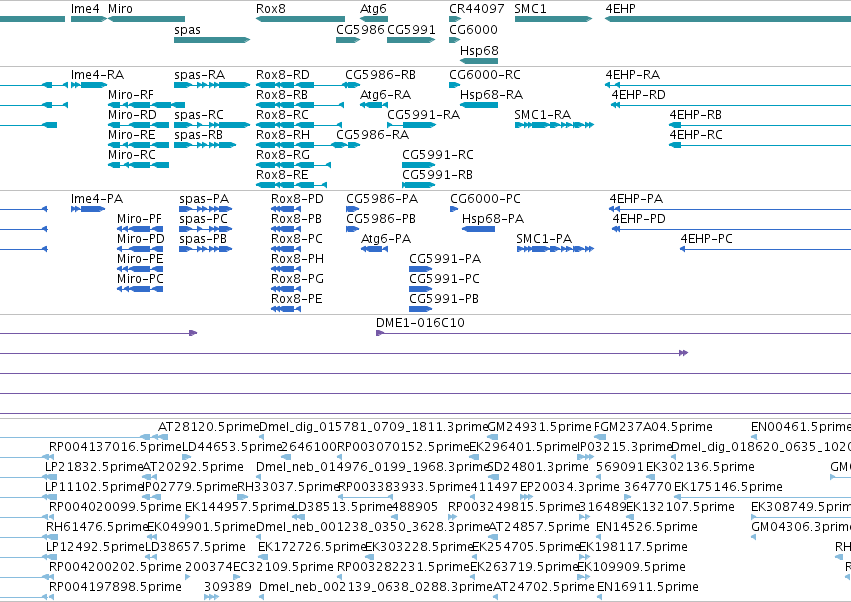Click the CG5986 gene label
851x602 pixels.
[360, 30]
